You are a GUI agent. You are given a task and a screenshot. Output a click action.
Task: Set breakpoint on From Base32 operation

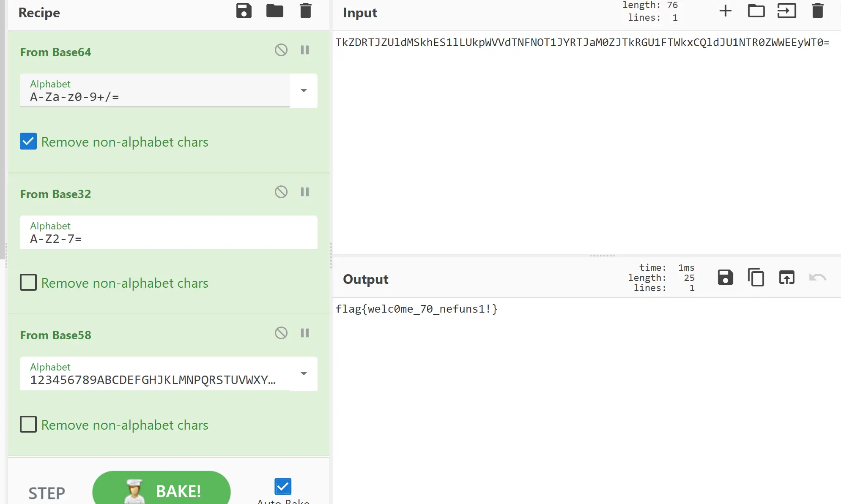click(305, 192)
